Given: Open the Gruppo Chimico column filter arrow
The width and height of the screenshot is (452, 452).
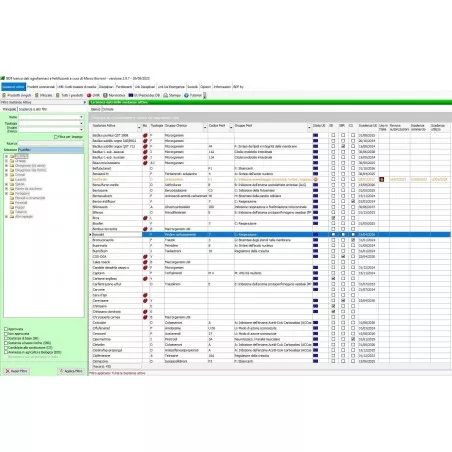Looking at the screenshot, I should tap(205, 128).
